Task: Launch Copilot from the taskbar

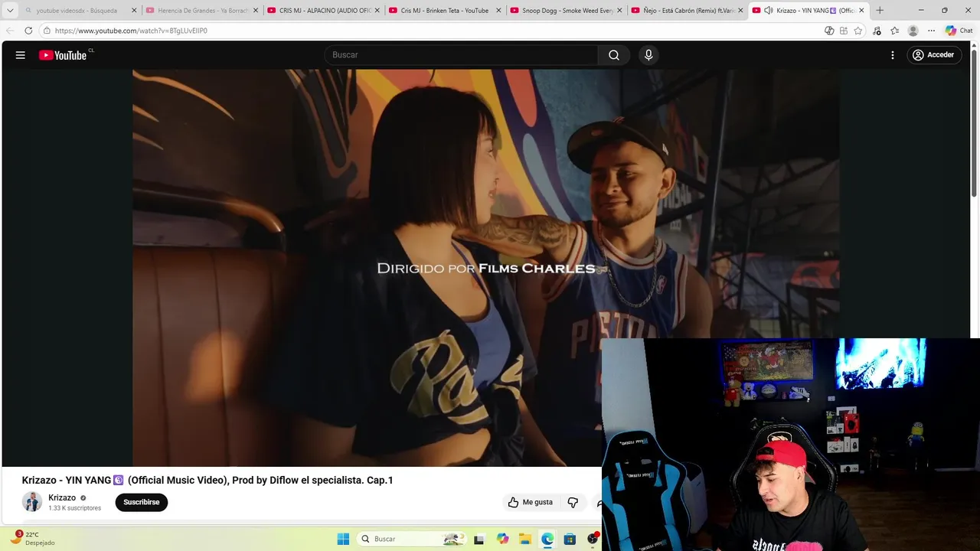Action: [502, 539]
